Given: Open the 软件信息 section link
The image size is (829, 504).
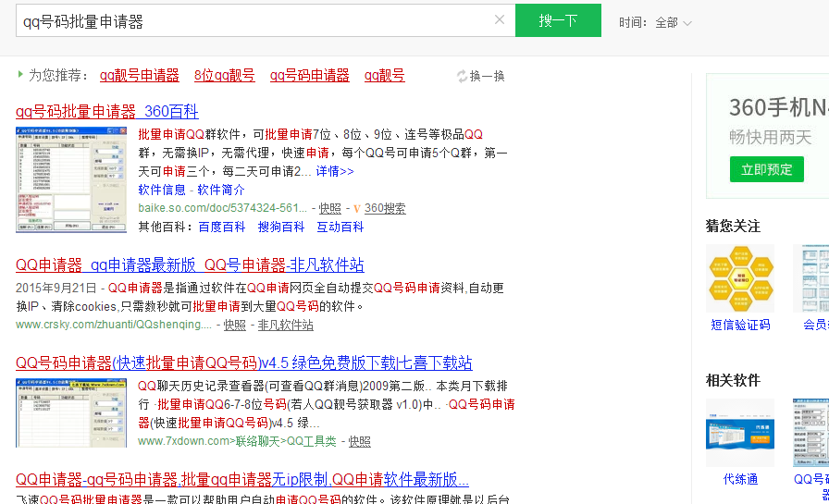Looking at the screenshot, I should (x=162, y=190).
